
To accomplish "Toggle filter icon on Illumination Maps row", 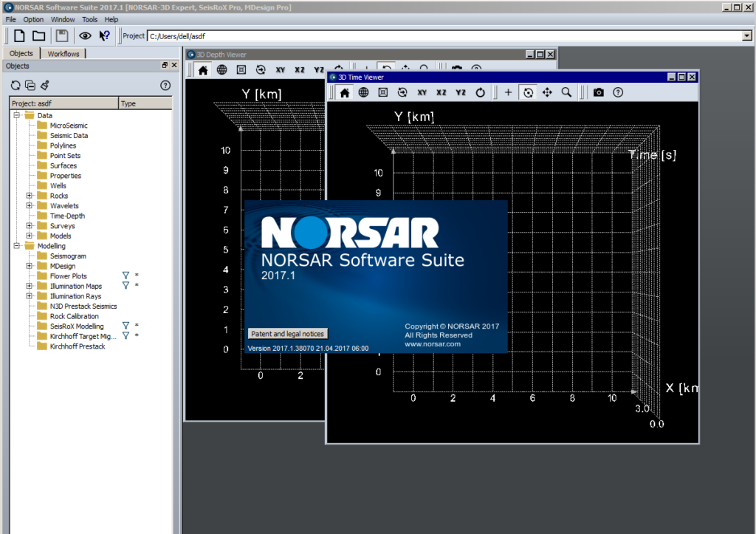I will tap(126, 286).
